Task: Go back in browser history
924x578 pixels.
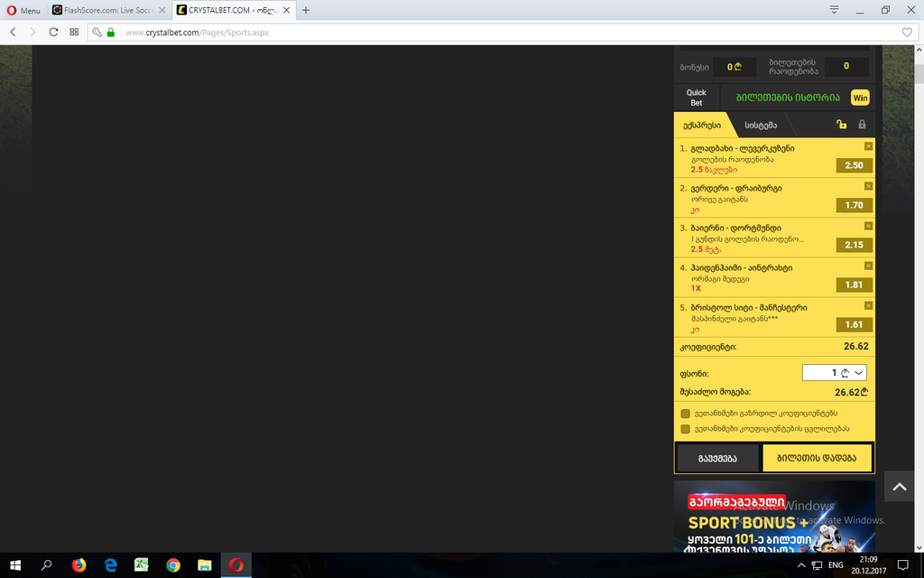Action: tap(13, 33)
